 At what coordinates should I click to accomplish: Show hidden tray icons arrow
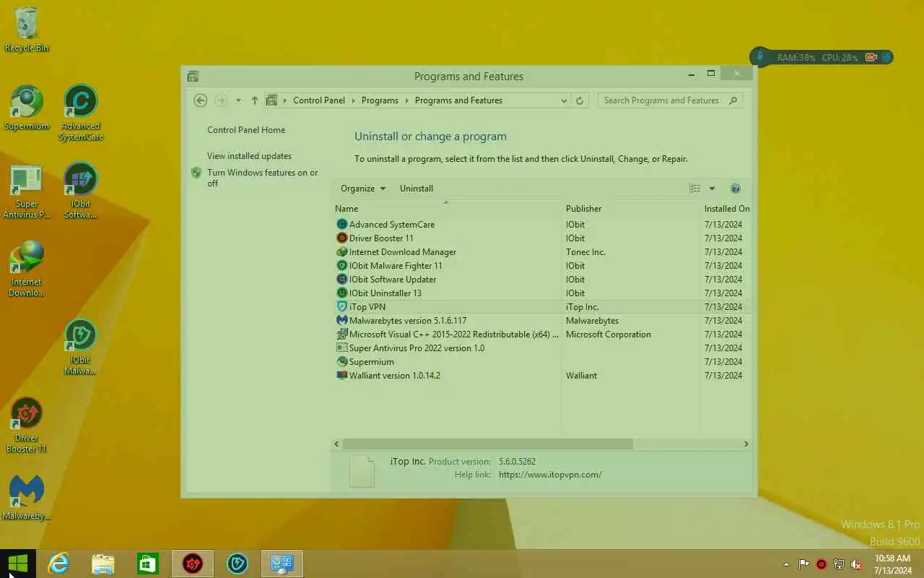786,564
